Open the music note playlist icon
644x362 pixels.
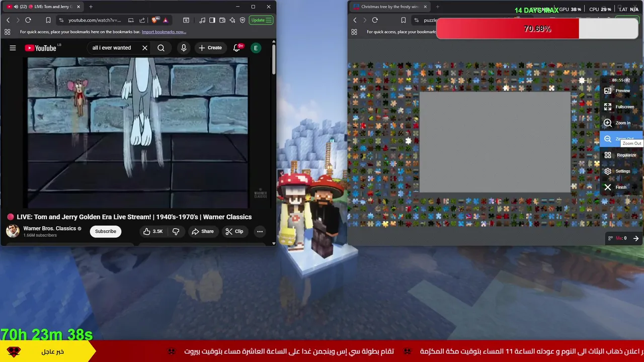(x=202, y=20)
